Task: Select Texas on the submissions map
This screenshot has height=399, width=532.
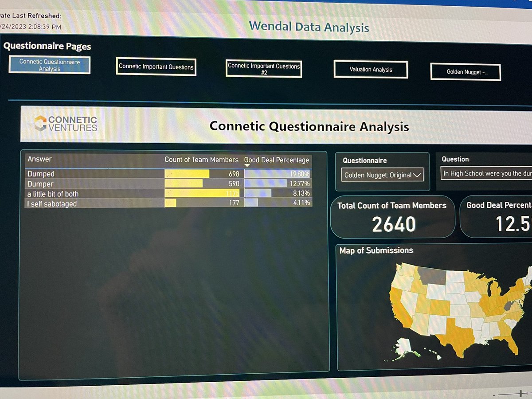Action: (459, 335)
